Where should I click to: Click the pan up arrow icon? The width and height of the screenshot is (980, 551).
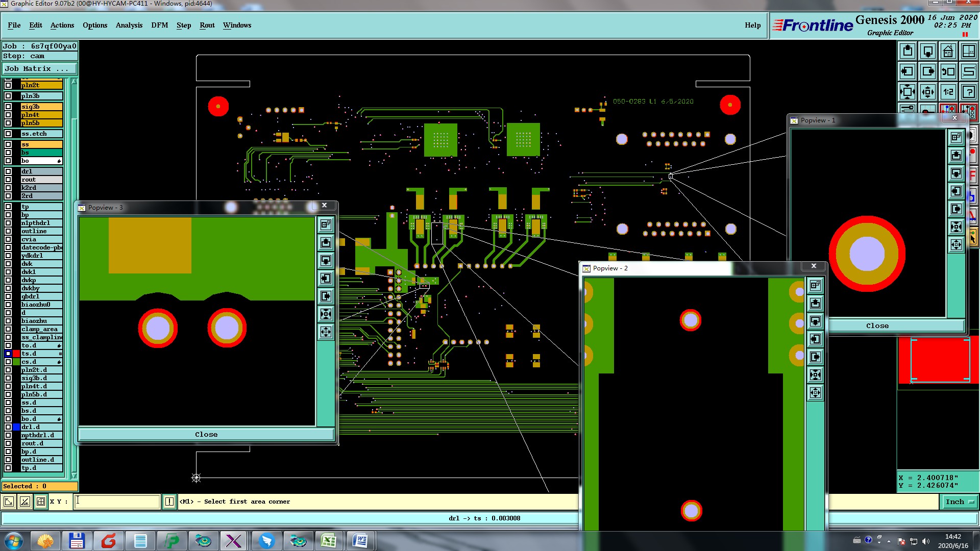908,51
